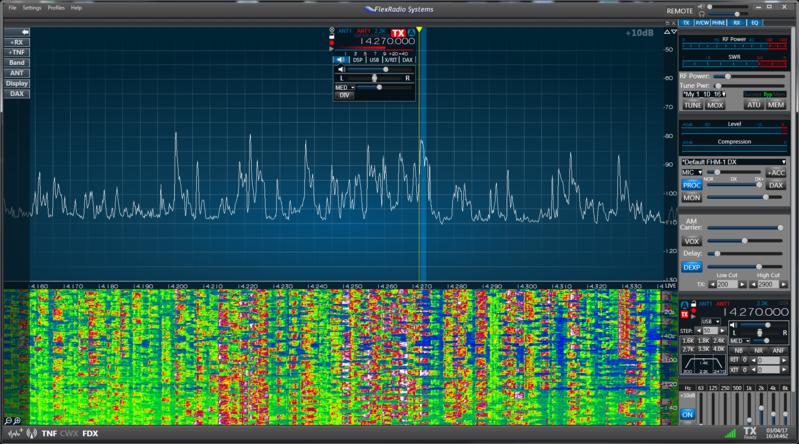Toggle FDX full duplex in the bottom status bar
The height and width of the screenshot is (444, 799).
coord(90,434)
